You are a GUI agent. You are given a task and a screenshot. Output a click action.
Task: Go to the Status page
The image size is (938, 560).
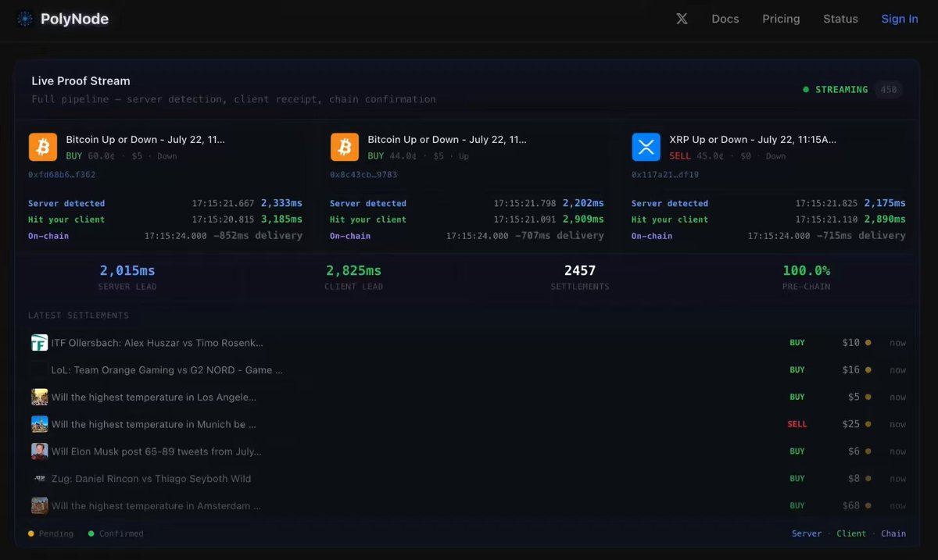pos(840,19)
